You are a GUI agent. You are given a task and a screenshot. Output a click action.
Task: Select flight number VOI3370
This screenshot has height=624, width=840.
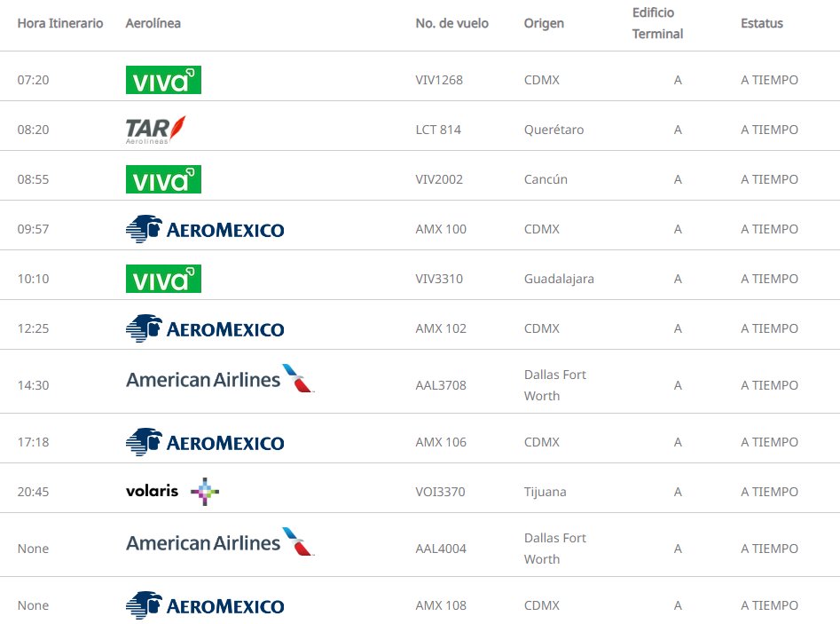tap(440, 492)
